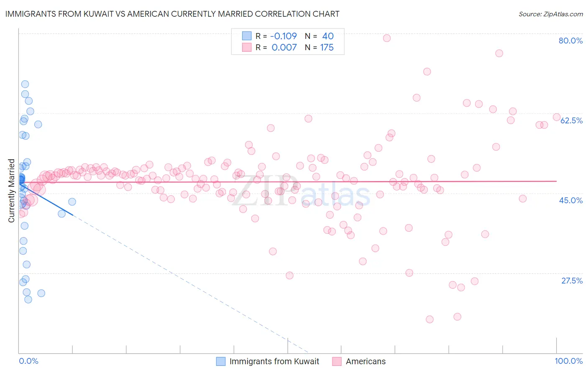
Task: Click the 80.0% y-axis label
Action: (570, 41)
